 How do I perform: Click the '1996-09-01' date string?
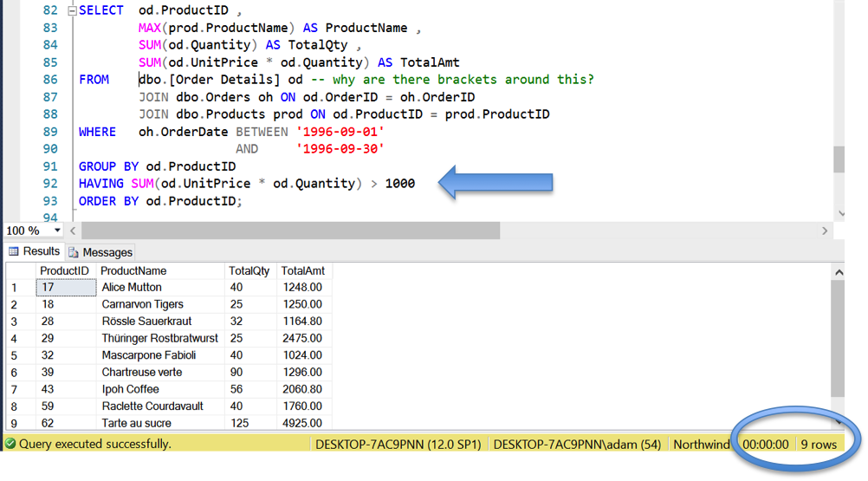point(340,132)
